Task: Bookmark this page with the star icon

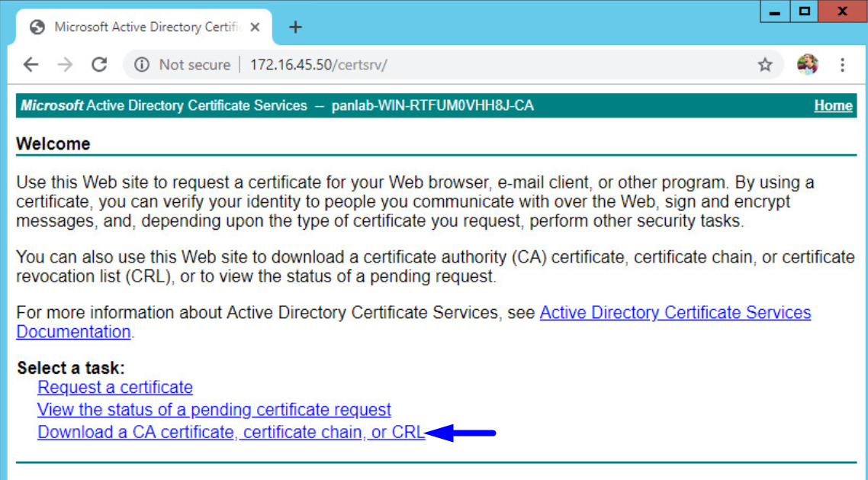Action: 764,64
